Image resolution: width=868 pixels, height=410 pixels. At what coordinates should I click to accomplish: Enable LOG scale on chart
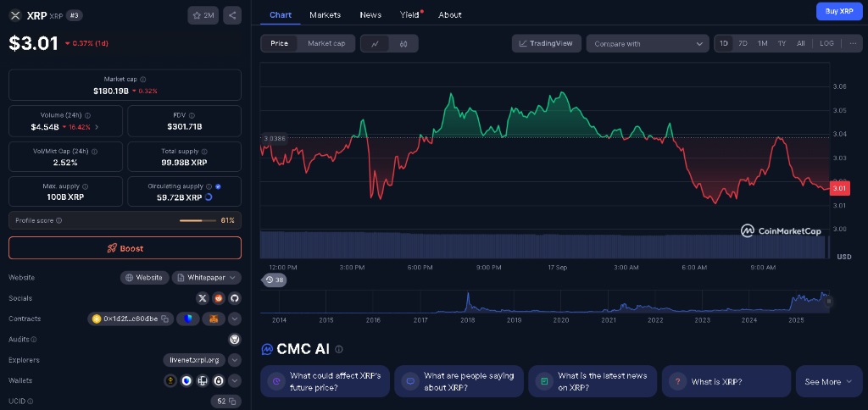tap(826, 43)
